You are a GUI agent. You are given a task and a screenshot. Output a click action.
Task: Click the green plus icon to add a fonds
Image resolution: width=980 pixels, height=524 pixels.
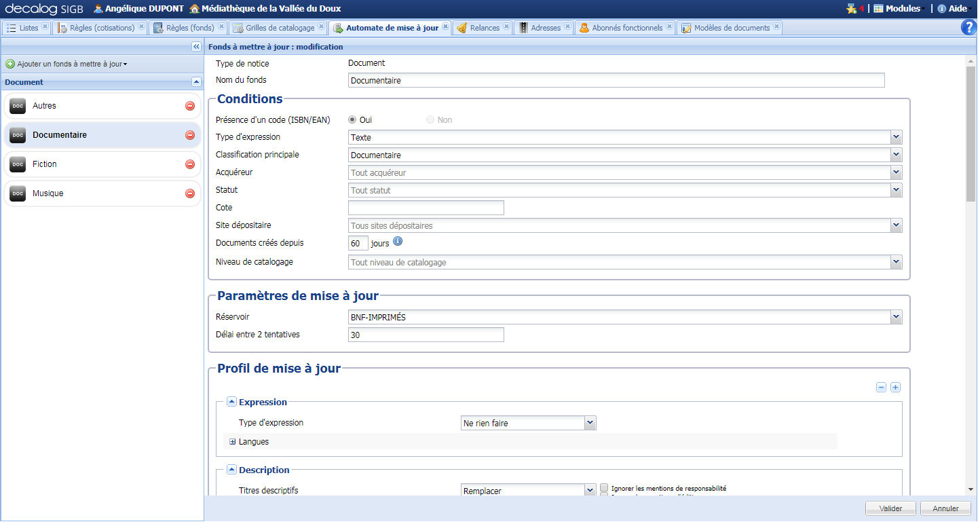pyautogui.click(x=10, y=63)
